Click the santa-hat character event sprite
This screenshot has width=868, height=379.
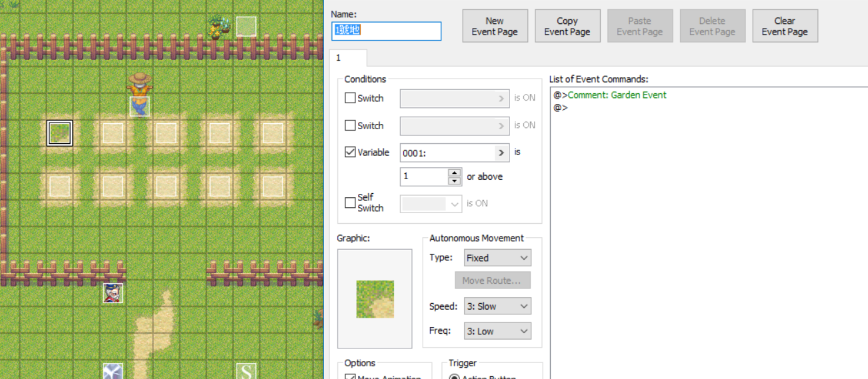click(x=113, y=293)
